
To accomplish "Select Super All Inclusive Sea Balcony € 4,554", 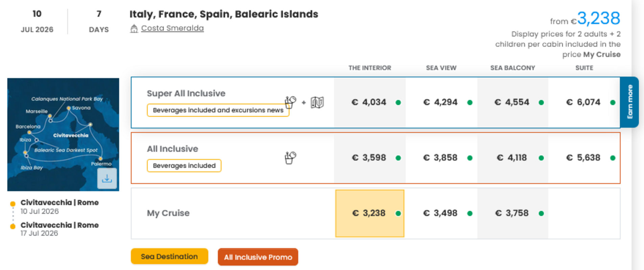I will pyautogui.click(x=512, y=102).
